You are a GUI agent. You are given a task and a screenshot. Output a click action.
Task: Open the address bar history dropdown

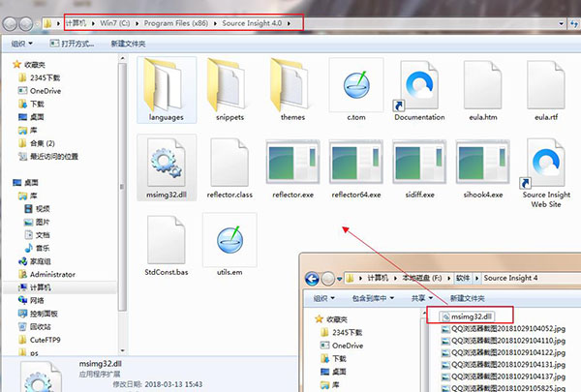pos(562,24)
